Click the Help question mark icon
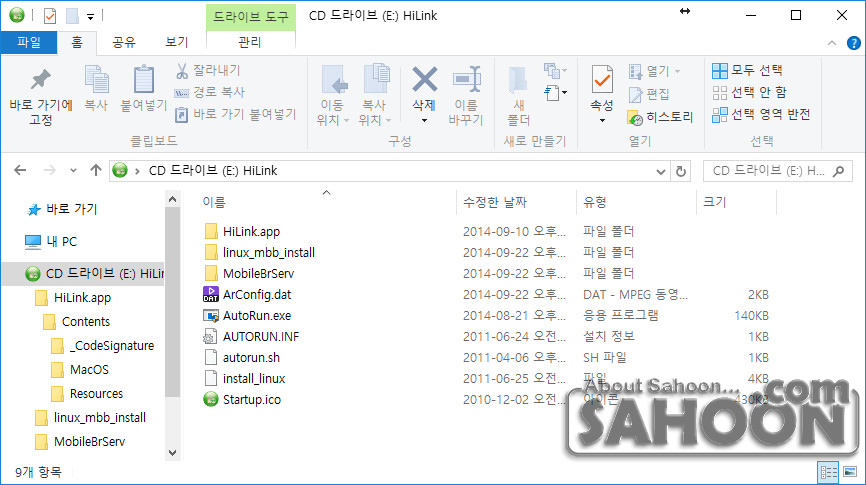The width and height of the screenshot is (866, 485). [x=853, y=43]
